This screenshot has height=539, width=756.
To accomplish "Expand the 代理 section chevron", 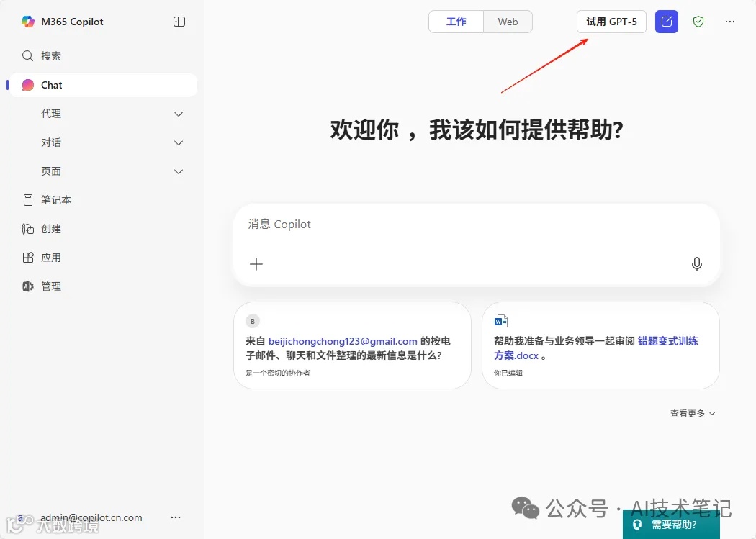I will click(179, 114).
